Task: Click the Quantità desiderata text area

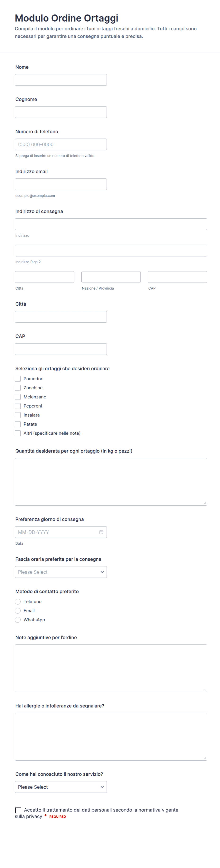Action: click(x=111, y=482)
